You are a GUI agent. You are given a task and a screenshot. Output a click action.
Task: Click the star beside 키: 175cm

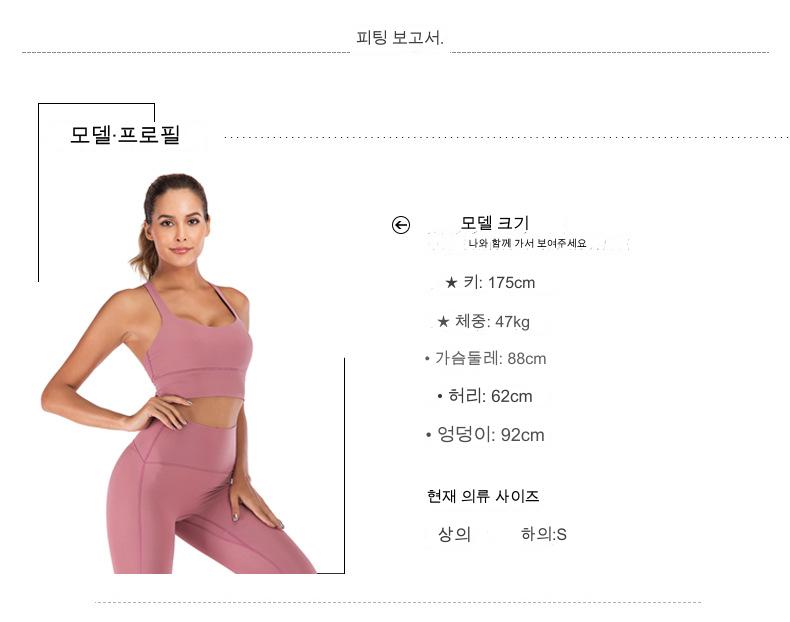click(x=451, y=283)
